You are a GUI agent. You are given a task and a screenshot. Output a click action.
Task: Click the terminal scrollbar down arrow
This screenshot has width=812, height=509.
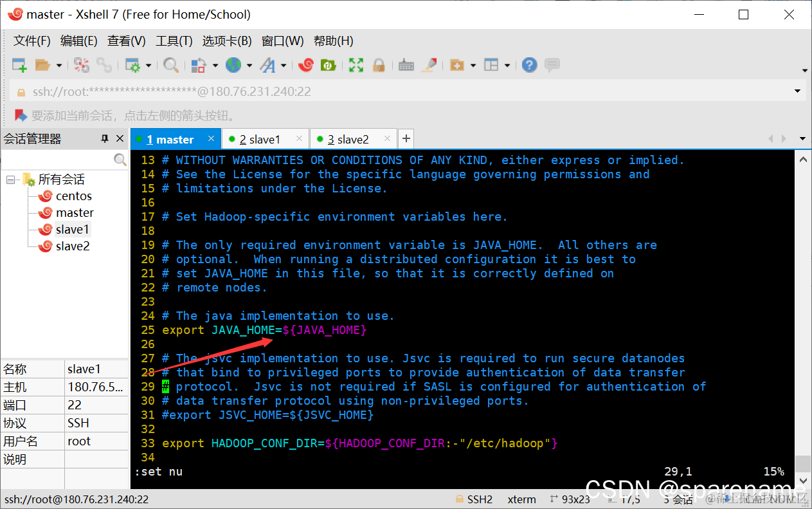click(802, 481)
